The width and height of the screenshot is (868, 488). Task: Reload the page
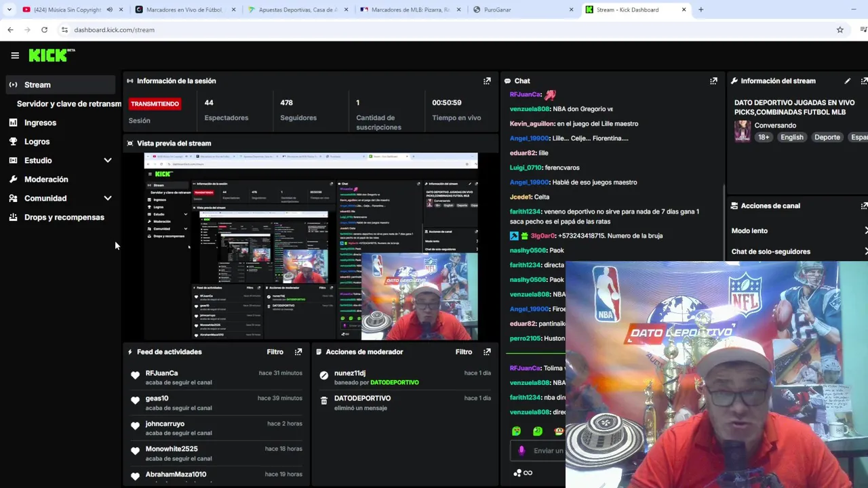[44, 30]
